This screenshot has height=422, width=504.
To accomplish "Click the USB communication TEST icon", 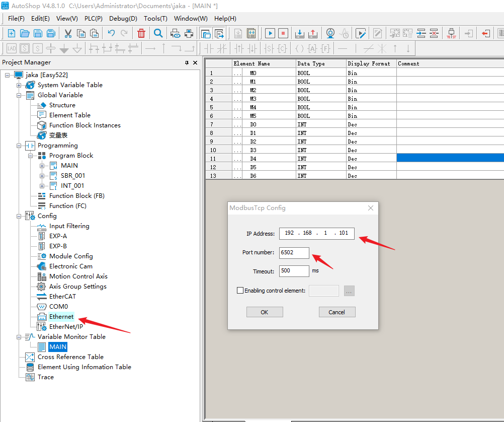I will click(x=451, y=34).
